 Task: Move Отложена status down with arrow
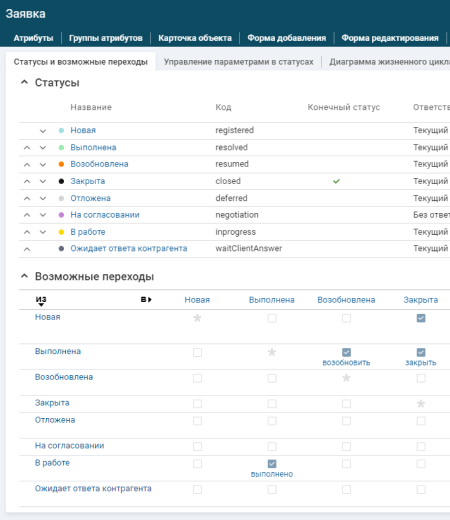tap(43, 198)
